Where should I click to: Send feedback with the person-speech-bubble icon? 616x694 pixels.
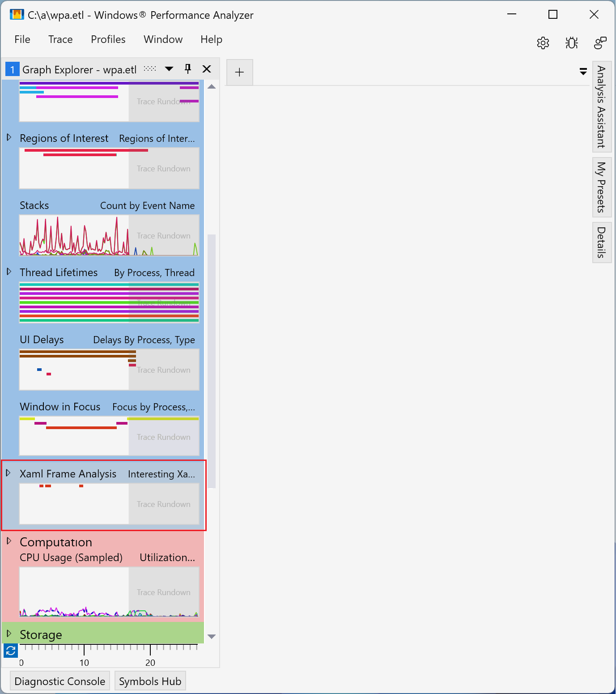click(x=600, y=43)
